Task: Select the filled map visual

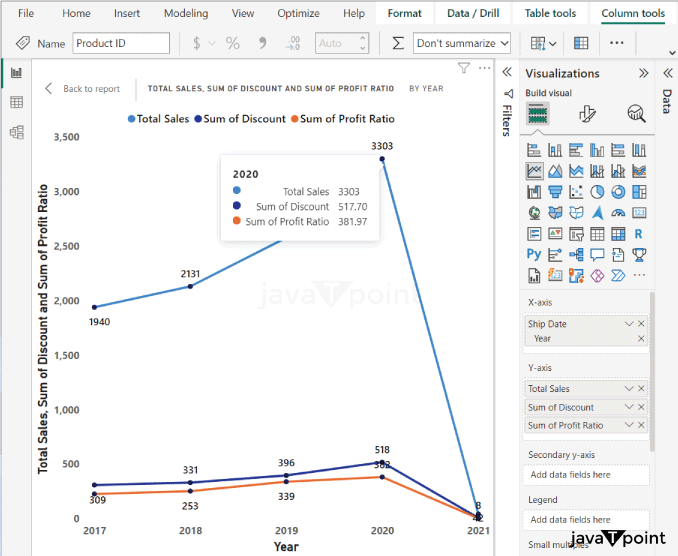Action: [x=555, y=213]
